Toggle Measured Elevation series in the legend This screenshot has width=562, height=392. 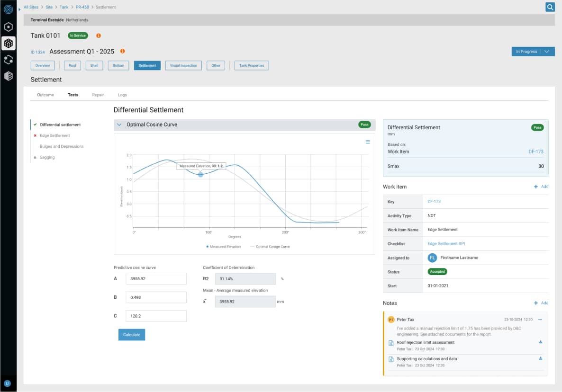[x=224, y=247]
